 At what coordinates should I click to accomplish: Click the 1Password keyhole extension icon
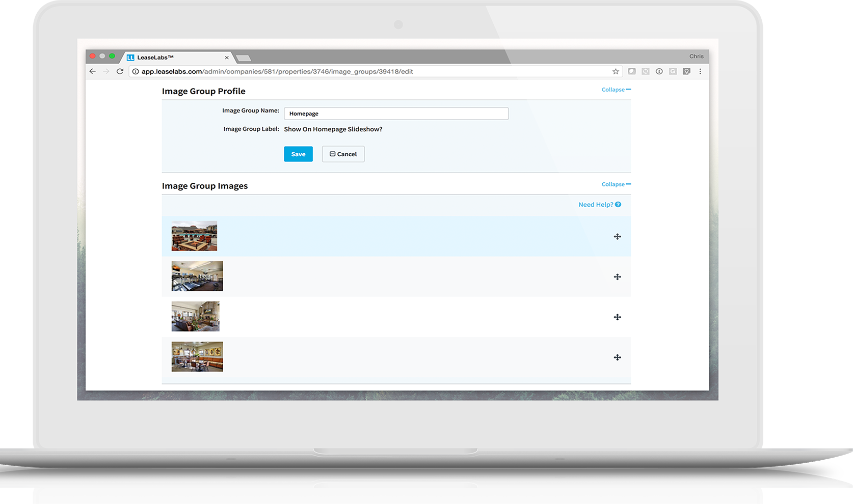tap(659, 71)
